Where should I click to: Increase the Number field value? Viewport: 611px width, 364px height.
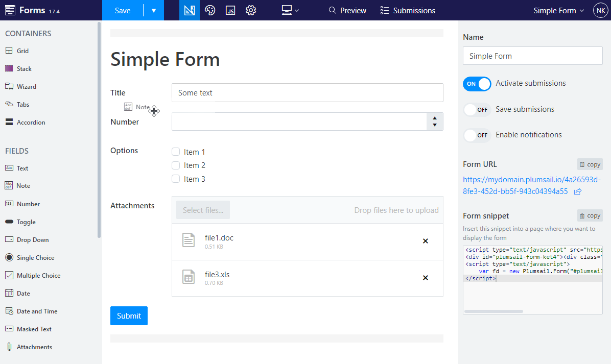[x=435, y=117]
